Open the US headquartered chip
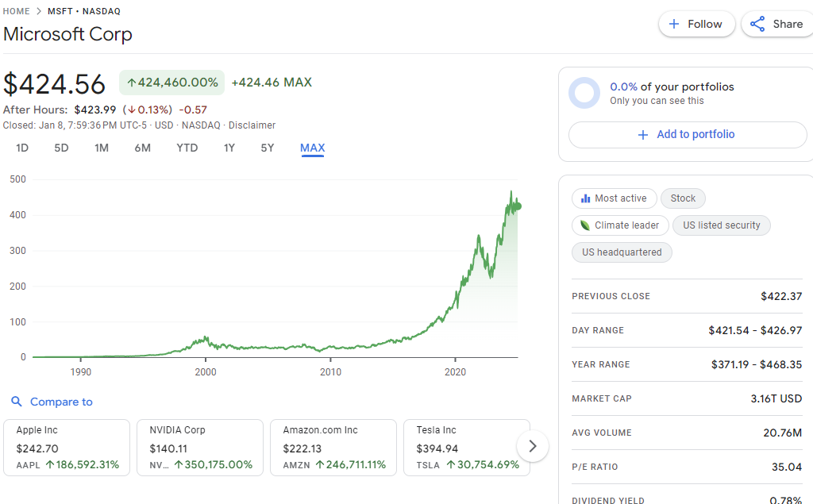This screenshot has width=813, height=504. (x=622, y=252)
